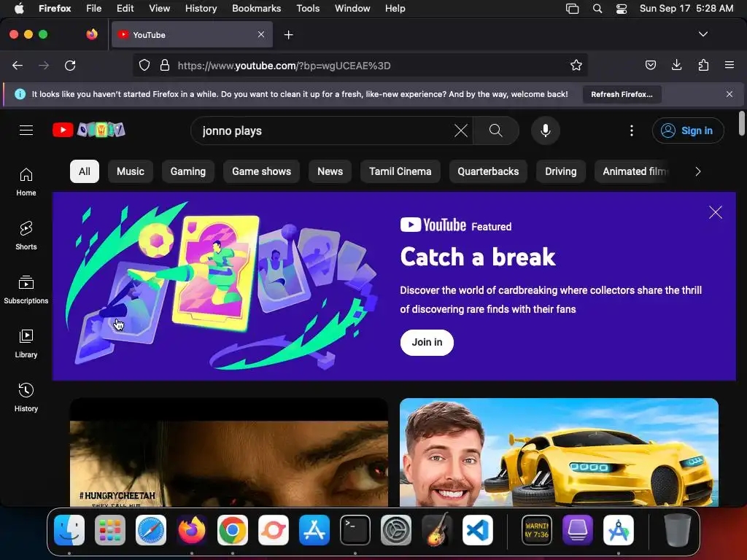747x560 pixels.
Task: Select the All filter chip
Action: tap(85, 171)
